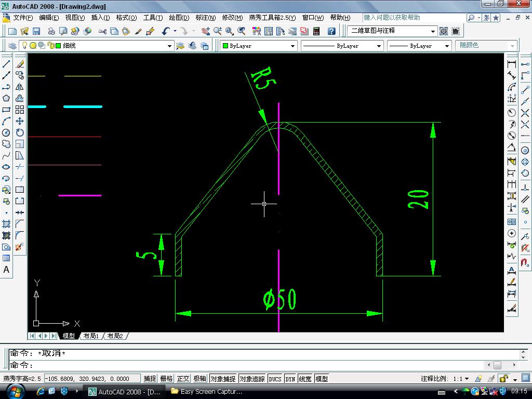This screenshot has width=532, height=399.
Task: Toggle 栅格 grid display
Action: coord(166,379)
